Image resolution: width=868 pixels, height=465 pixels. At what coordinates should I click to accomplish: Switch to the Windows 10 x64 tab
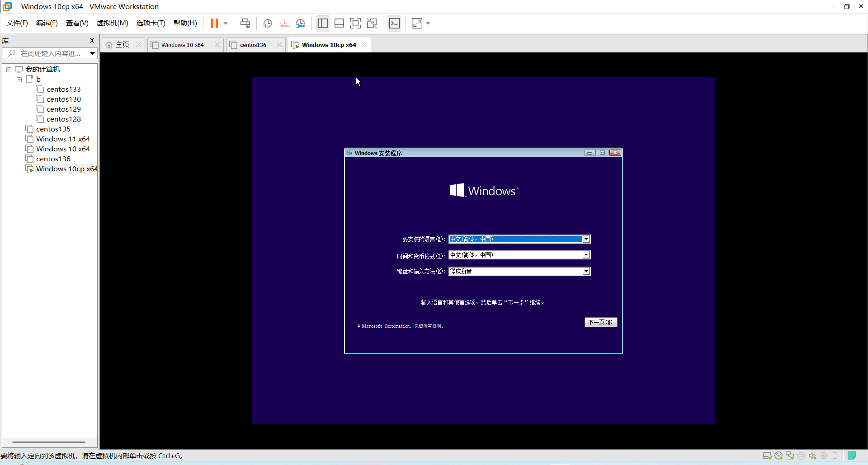pos(182,45)
